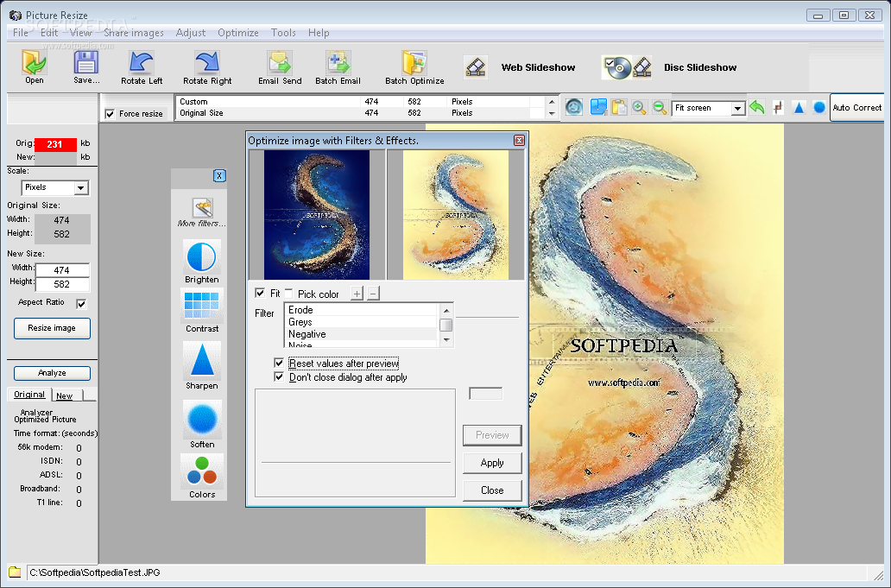
Task: Apply the Soften filter in side panel
Action: [x=202, y=425]
